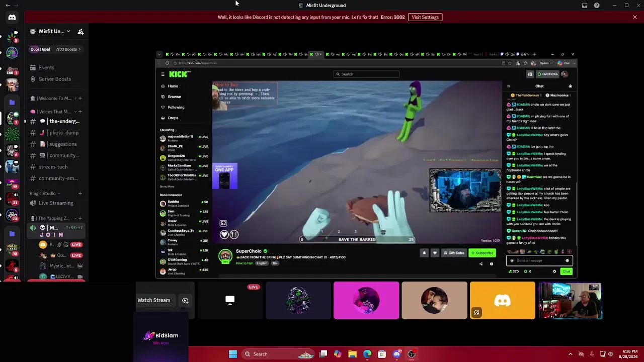Select the pink participant tile
This screenshot has width=644, height=362.
(366, 300)
